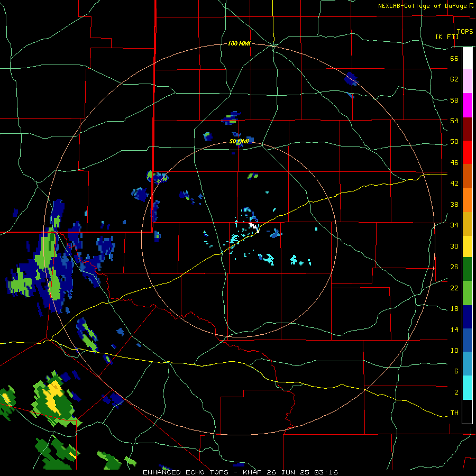This screenshot has width=476, height=476.
Task: Click the legend value 54
Action: pyautogui.click(x=454, y=121)
